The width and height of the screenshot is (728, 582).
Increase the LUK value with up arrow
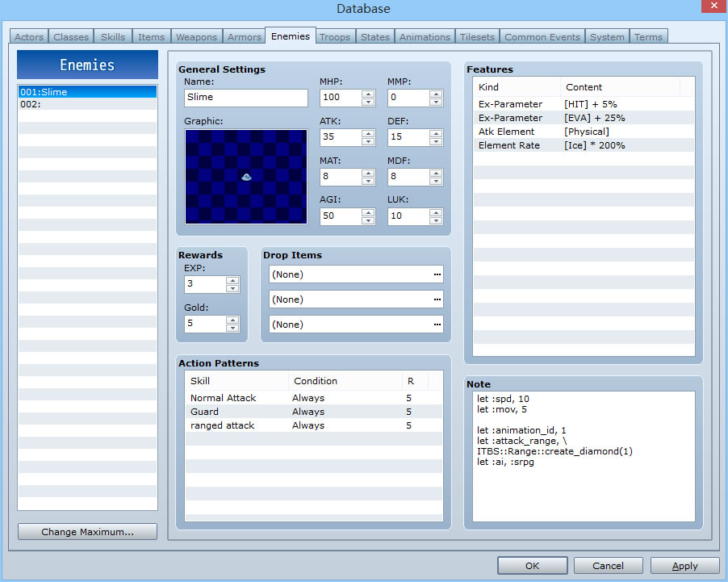(x=436, y=212)
